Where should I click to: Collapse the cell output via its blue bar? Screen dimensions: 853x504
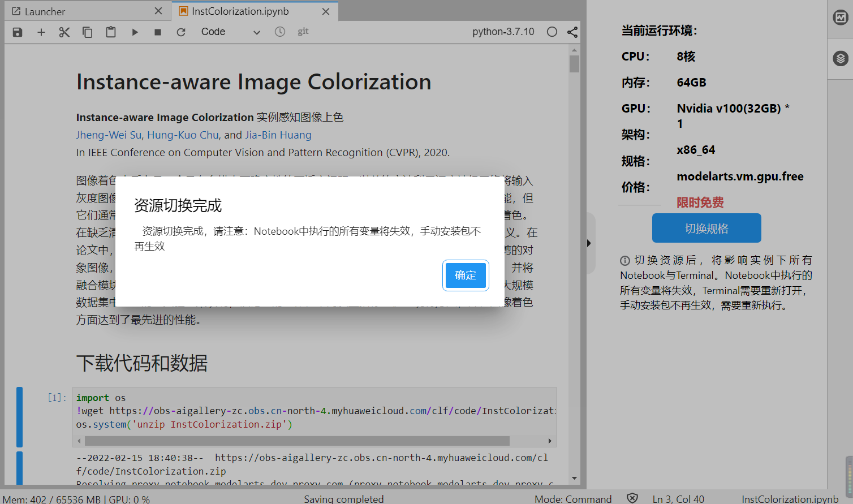point(20,468)
